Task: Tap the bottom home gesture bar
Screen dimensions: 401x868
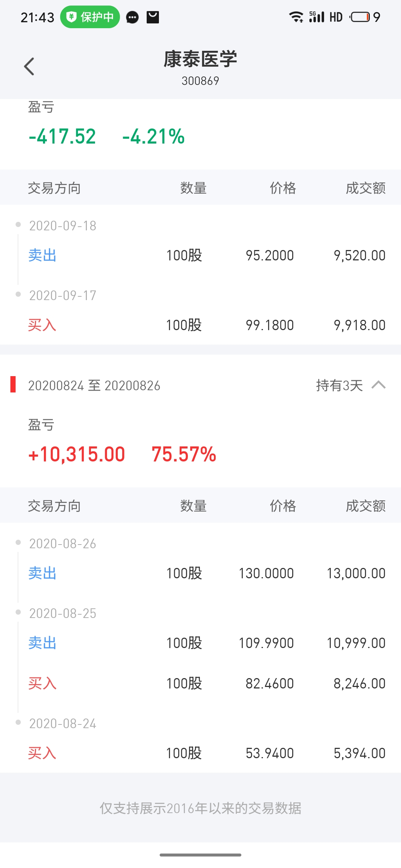Action: pyautogui.click(x=200, y=855)
